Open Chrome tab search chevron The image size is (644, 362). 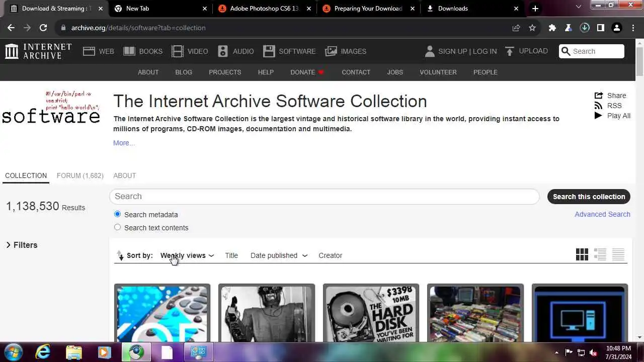click(x=579, y=7)
